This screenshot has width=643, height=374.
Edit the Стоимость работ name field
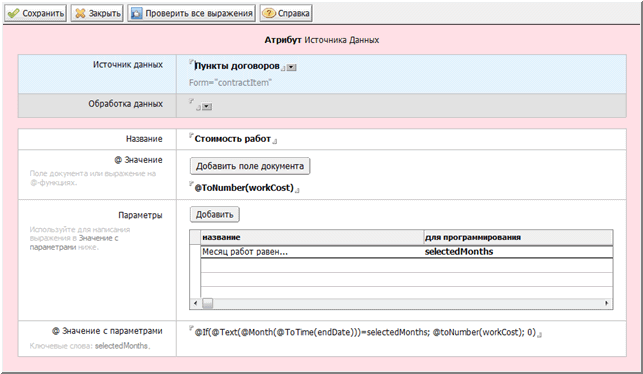(x=233, y=139)
